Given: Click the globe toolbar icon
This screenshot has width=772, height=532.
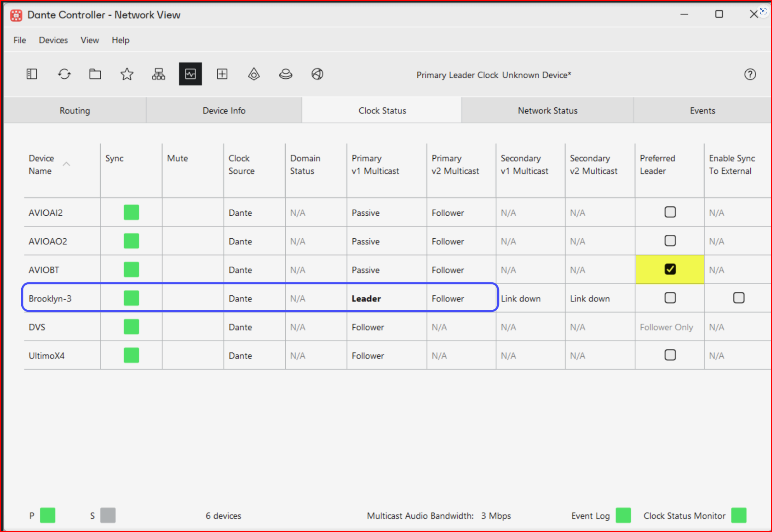Looking at the screenshot, I should (x=317, y=74).
